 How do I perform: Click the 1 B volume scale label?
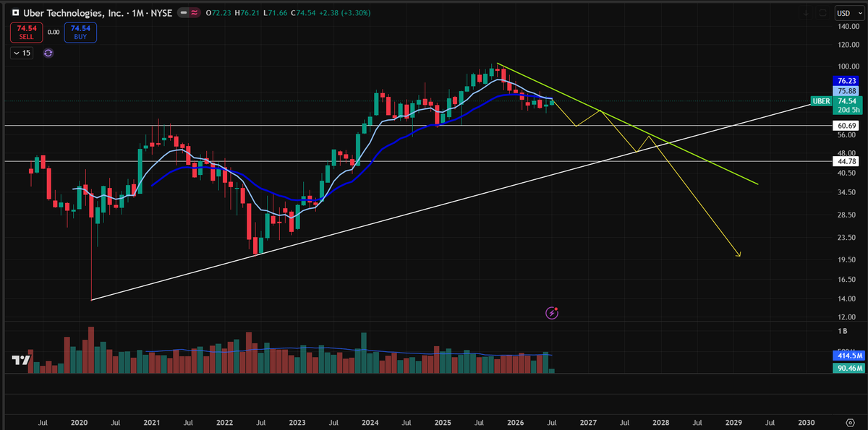[x=843, y=330]
